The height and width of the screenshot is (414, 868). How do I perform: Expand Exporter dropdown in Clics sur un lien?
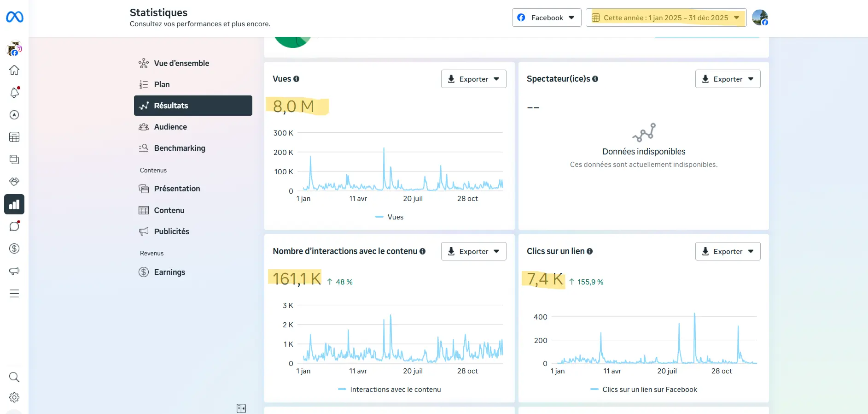pos(728,251)
